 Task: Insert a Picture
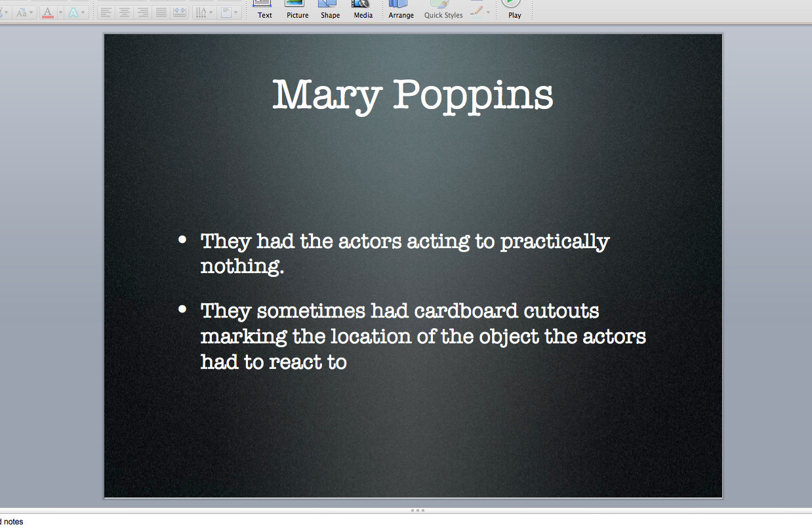click(x=297, y=10)
